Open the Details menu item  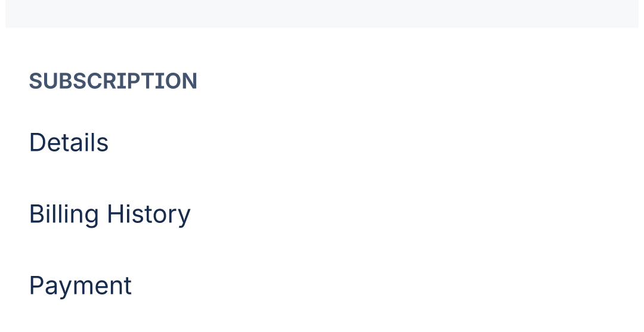point(69,142)
